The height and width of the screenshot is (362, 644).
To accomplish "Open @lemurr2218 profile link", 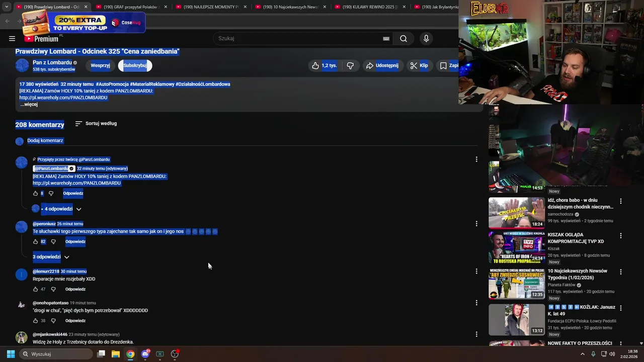I will [46, 271].
